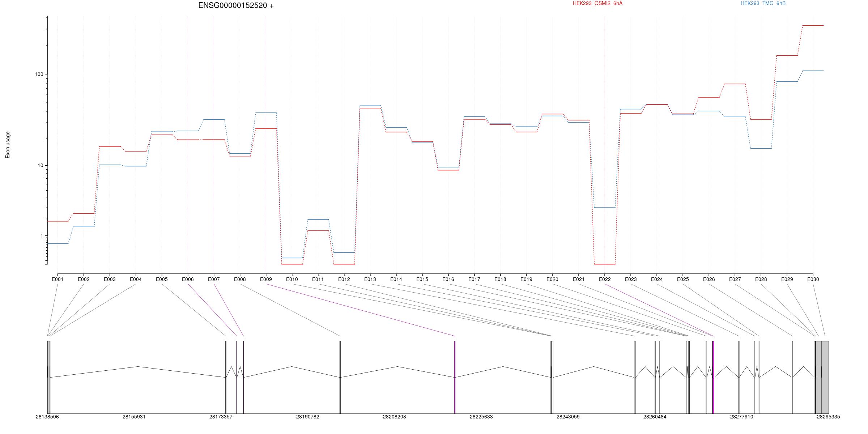Image resolution: width=868 pixels, height=434 pixels.
Task: Click the red E030 usage line segment
Action: pyautogui.click(x=813, y=26)
